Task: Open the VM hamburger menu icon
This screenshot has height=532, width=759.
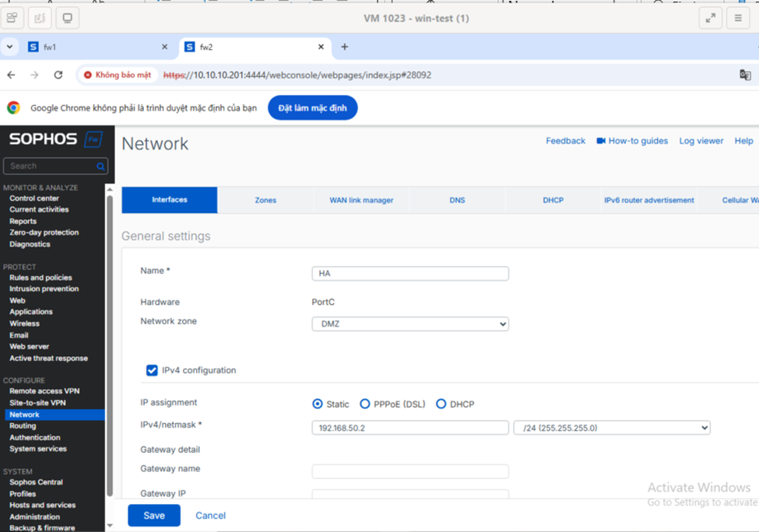Action: click(x=738, y=18)
